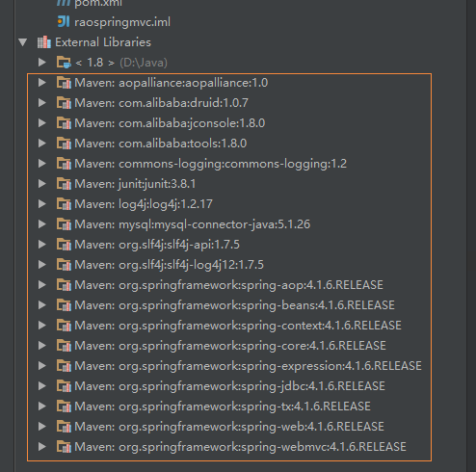Select 'Maven: com.alibaba:tools:1.8.0' text
This screenshot has height=472, width=476.
pyautogui.click(x=161, y=144)
